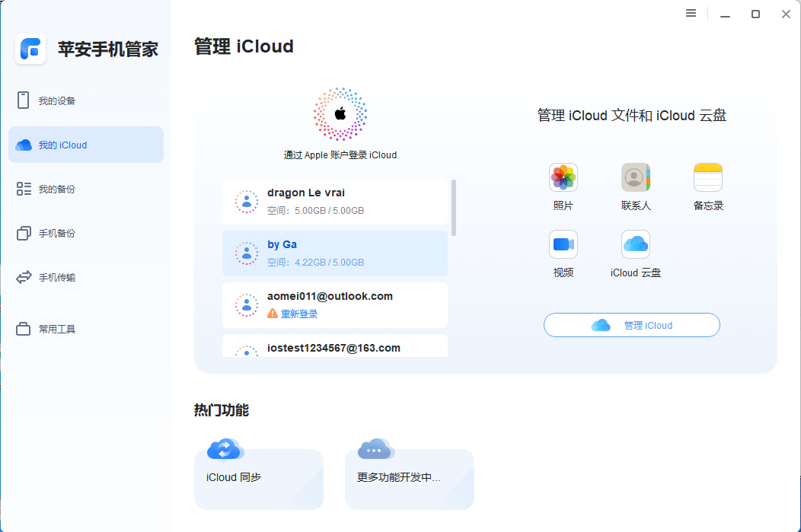Open the 联系人 (Contacts) icon
Screen dimensions: 801x532
coord(635,177)
